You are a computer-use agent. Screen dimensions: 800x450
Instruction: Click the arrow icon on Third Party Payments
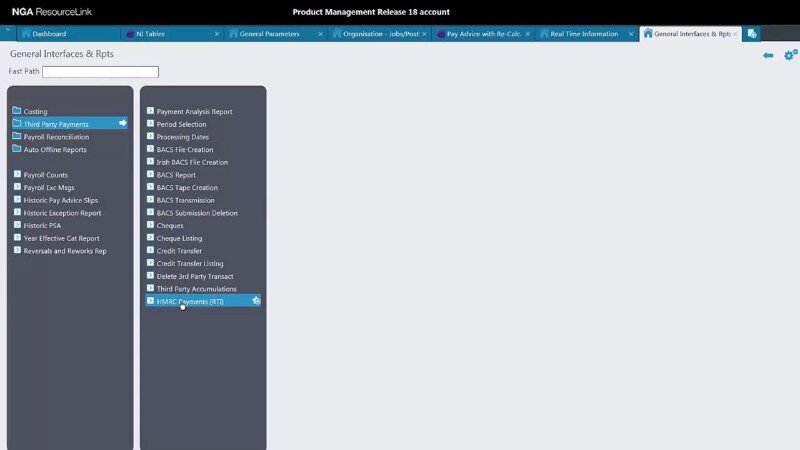click(x=122, y=124)
